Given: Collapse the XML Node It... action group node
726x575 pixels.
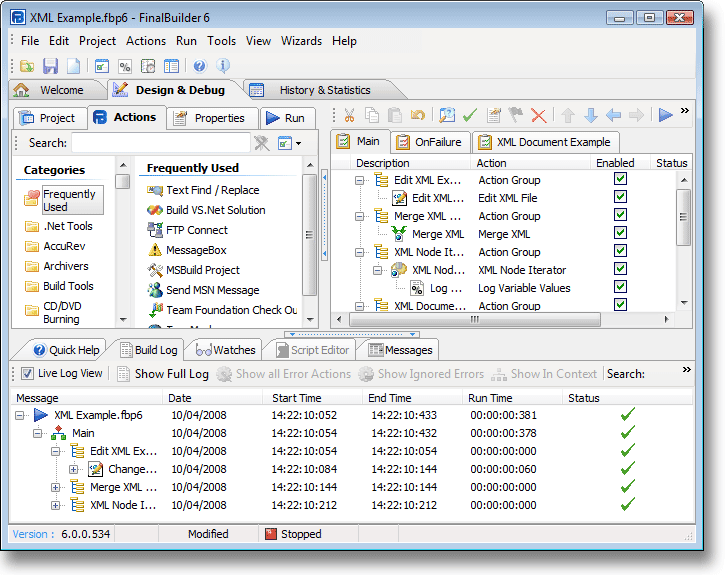Looking at the screenshot, I should point(359,252).
